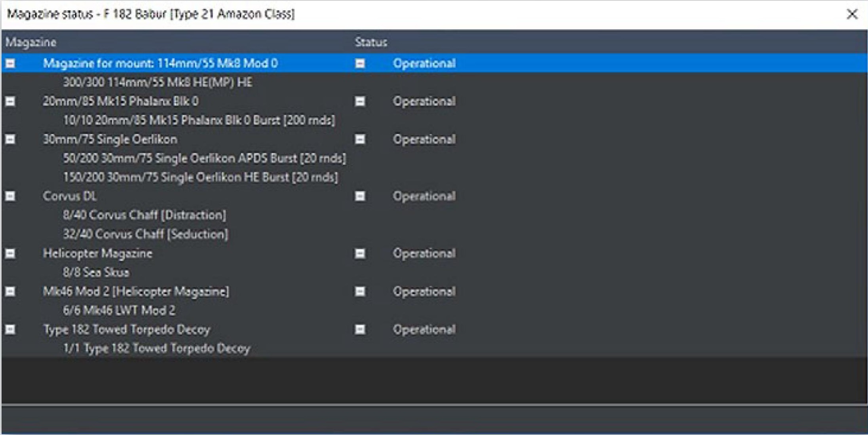Click the Magazine column header
This screenshot has width=868, height=435.
pos(31,42)
